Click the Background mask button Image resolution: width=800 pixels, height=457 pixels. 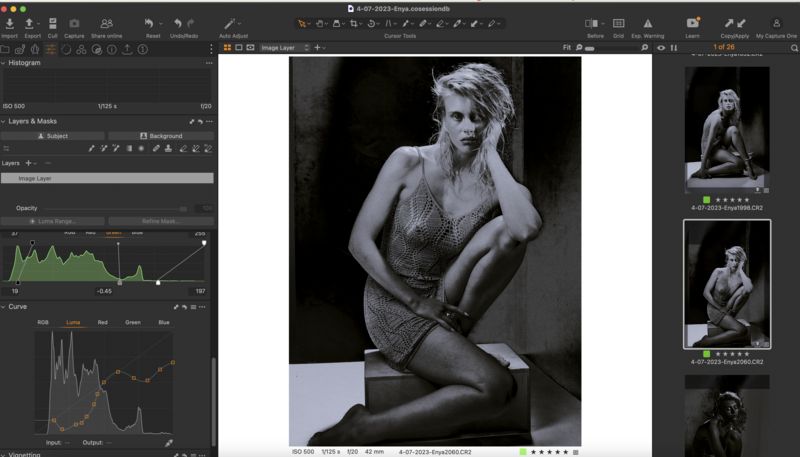161,136
